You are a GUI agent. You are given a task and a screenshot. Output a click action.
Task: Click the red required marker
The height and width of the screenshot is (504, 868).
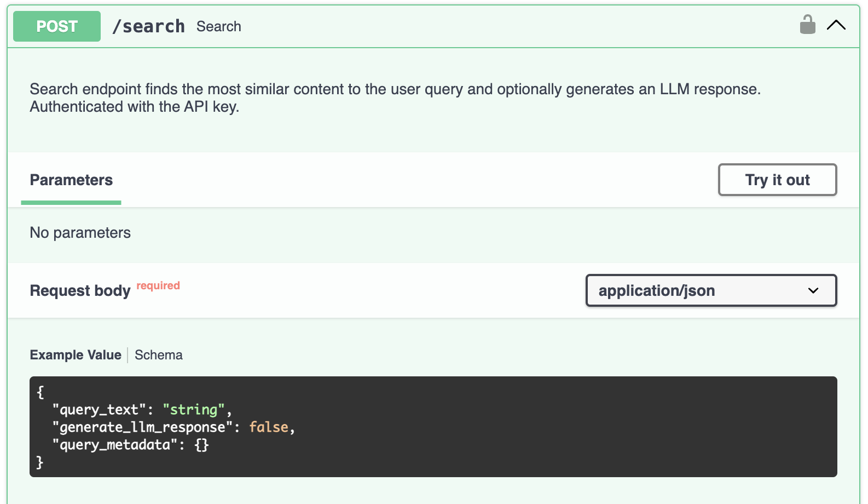click(158, 285)
